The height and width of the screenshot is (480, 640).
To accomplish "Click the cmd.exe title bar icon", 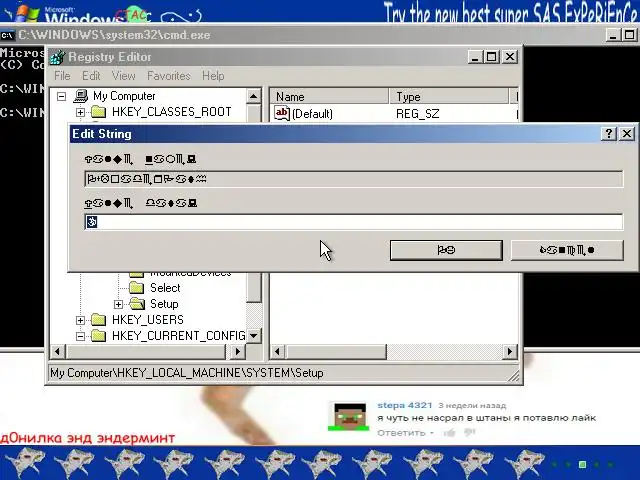I will (x=7, y=36).
